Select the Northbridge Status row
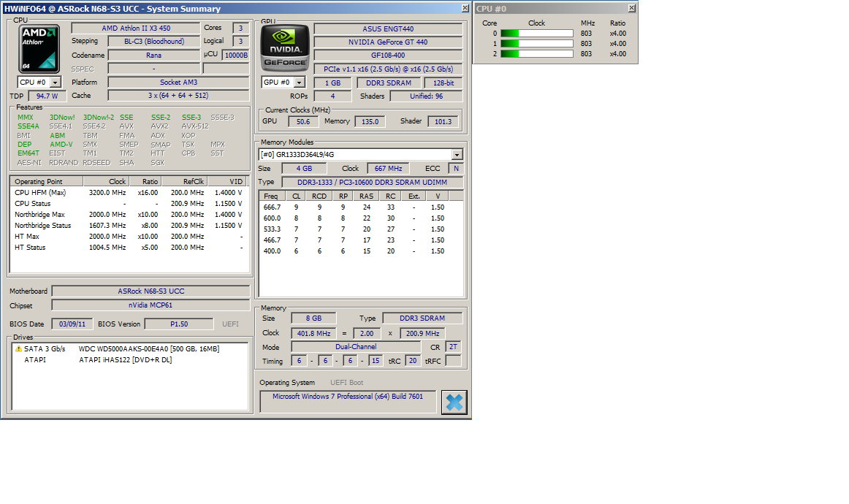This screenshot has width=849, height=504. pyautogui.click(x=129, y=225)
